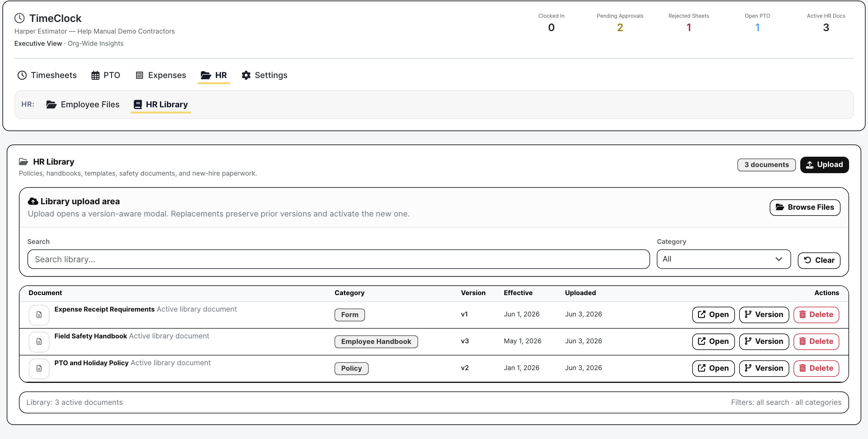
Task: Click the Uploaded column header
Action: 580,293
